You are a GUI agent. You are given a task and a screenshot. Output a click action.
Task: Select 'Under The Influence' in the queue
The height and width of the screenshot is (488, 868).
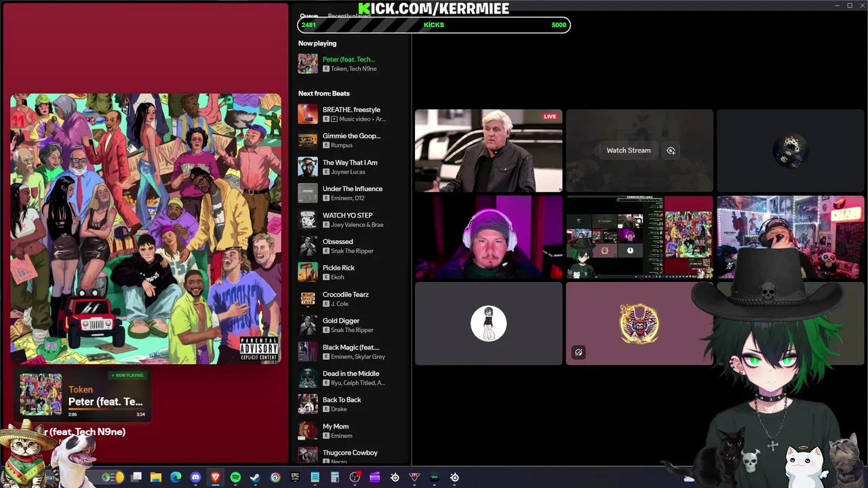coord(353,189)
